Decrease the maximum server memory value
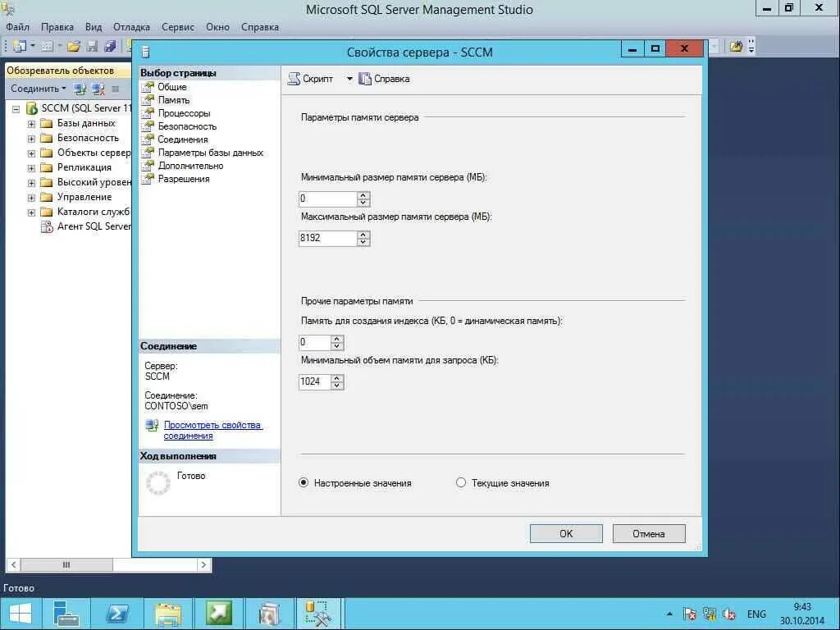840x630 pixels. tap(363, 242)
